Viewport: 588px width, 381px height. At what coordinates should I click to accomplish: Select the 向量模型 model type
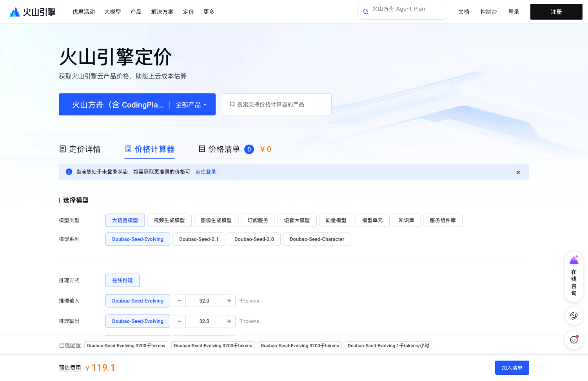tap(336, 221)
